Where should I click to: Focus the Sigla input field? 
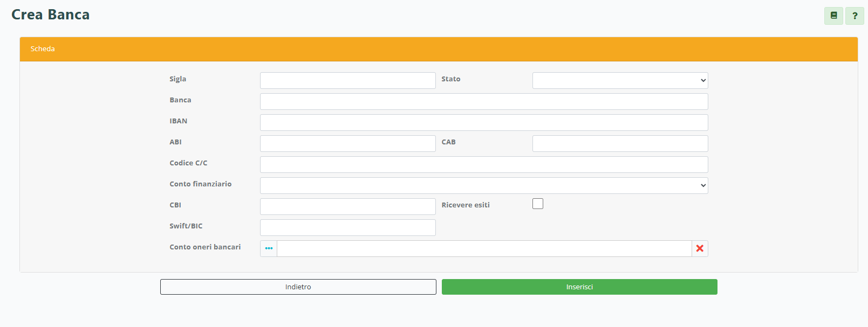point(347,80)
